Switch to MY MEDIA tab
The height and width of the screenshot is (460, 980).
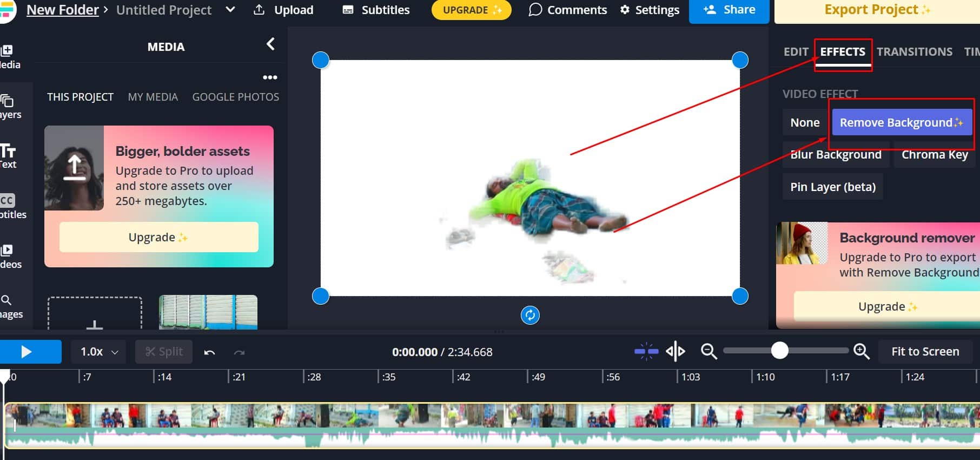[153, 97]
